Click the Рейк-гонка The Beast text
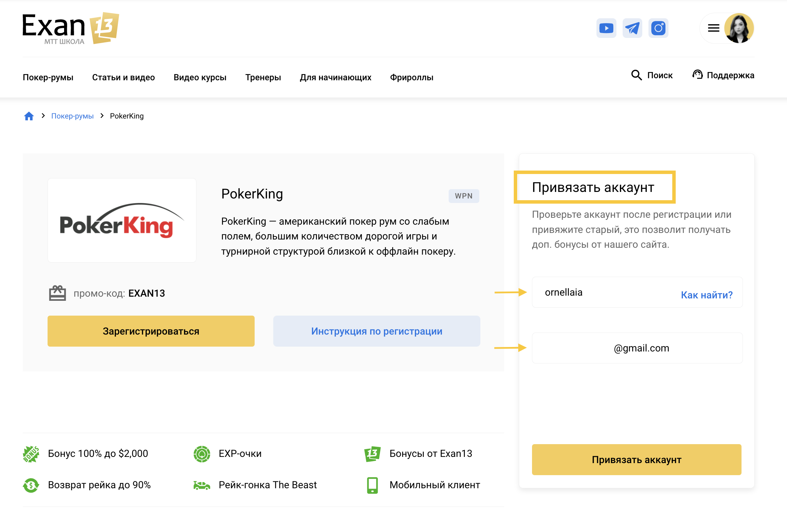 click(x=268, y=485)
